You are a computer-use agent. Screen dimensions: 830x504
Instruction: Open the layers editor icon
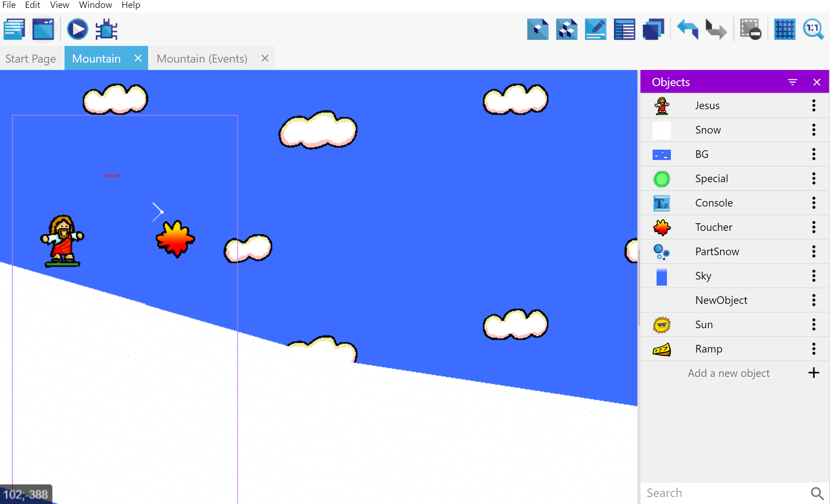click(x=654, y=29)
